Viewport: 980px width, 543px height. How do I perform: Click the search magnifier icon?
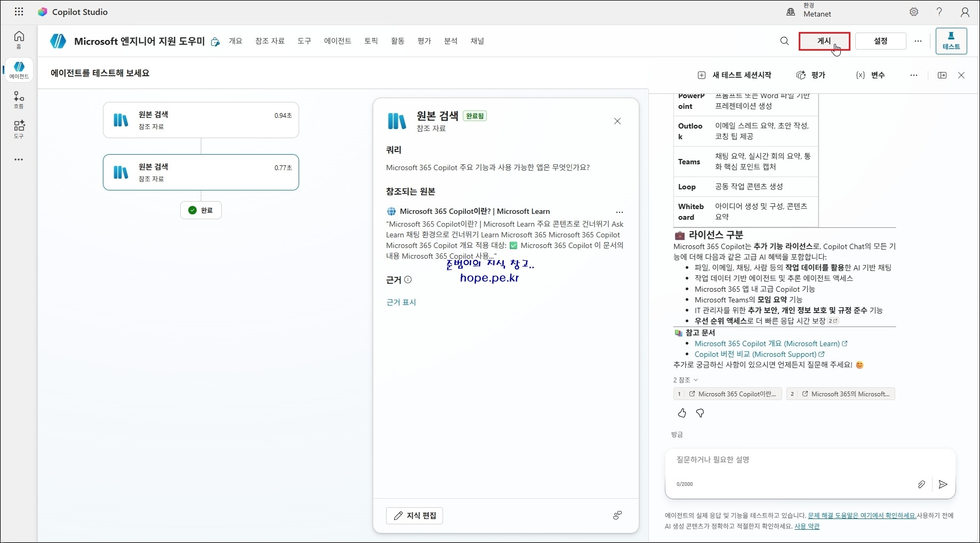[784, 41]
